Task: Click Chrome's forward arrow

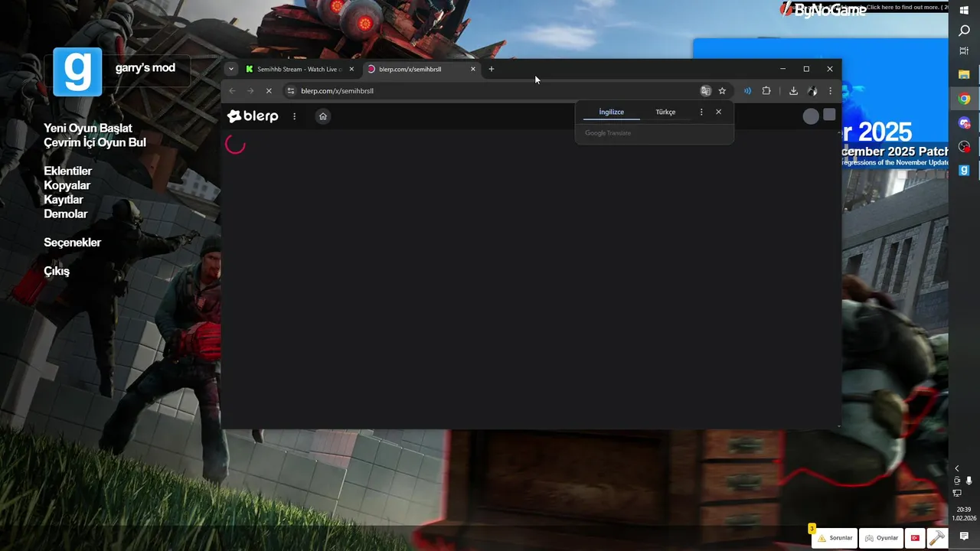Action: 250,91
